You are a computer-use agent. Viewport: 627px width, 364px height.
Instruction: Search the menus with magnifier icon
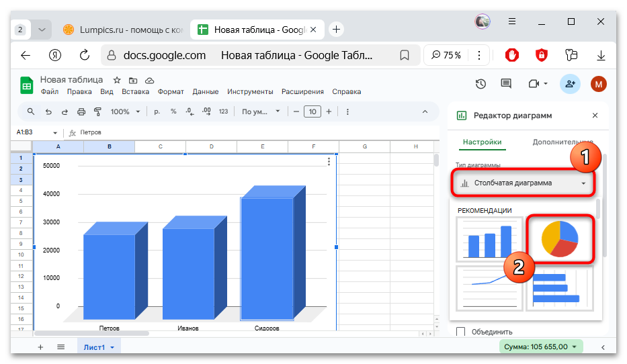tap(31, 111)
